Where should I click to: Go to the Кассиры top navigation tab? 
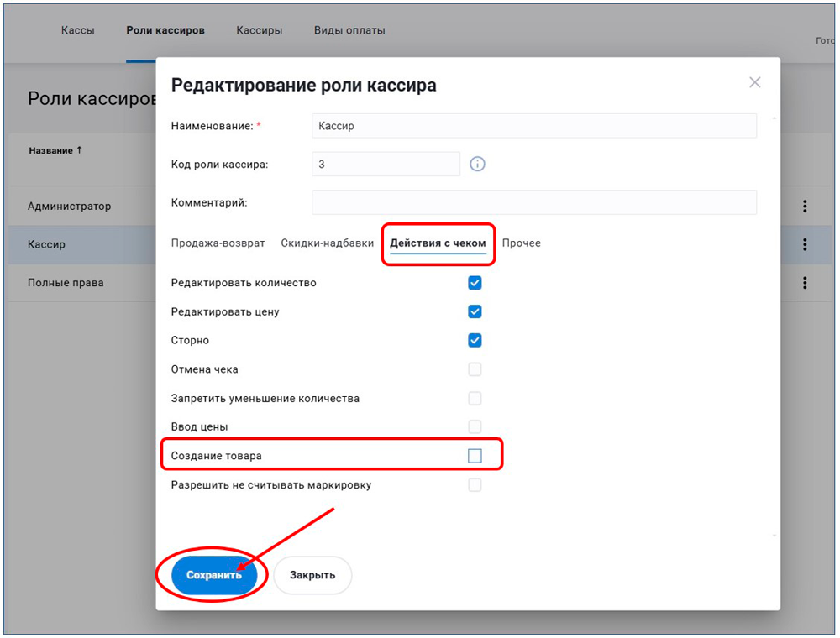click(259, 30)
